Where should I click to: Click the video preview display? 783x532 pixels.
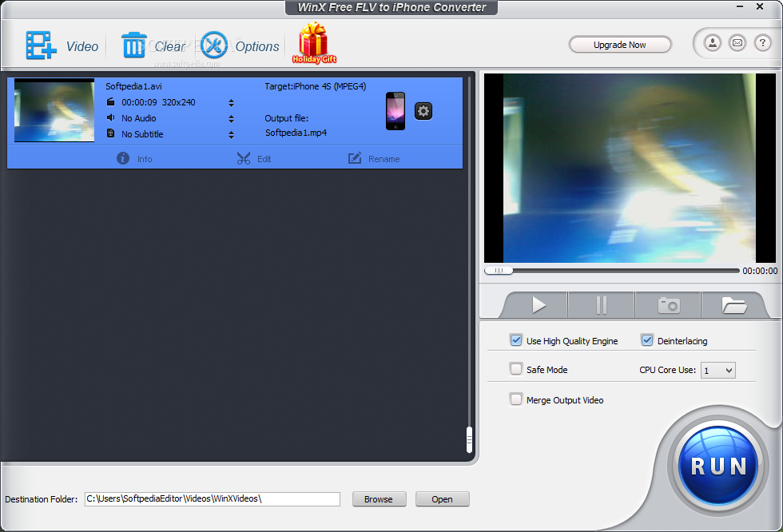pos(630,169)
